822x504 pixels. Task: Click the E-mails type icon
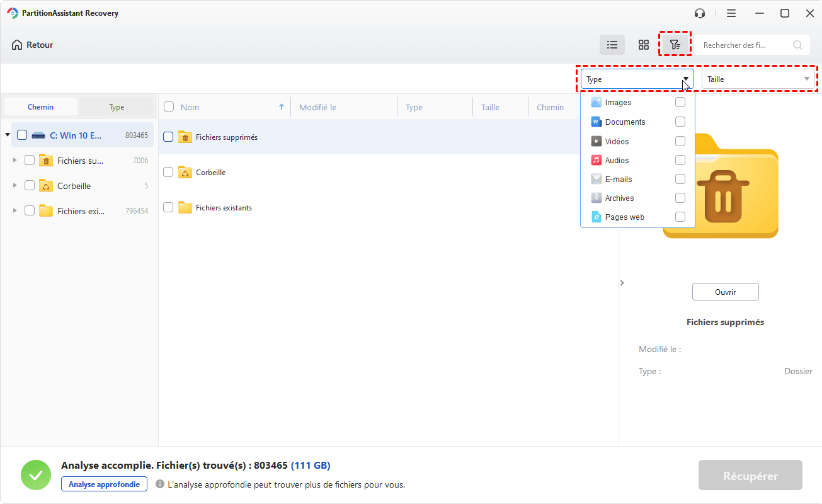coord(597,180)
